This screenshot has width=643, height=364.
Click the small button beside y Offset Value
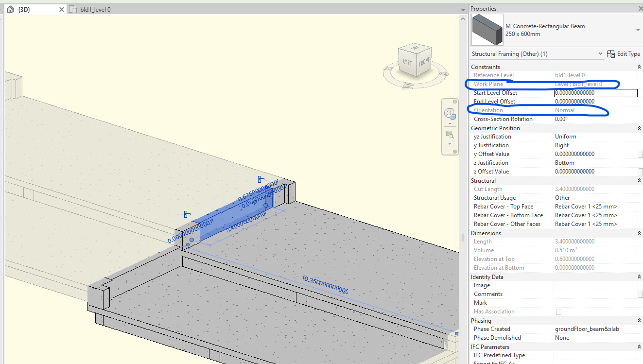641,154
